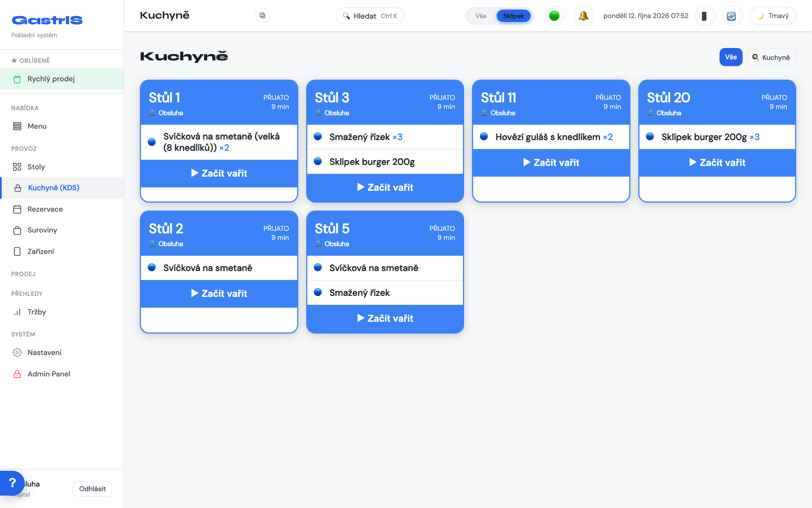Open the Hledat search field
Image resolution: width=812 pixels, height=508 pixels.
[x=370, y=16]
